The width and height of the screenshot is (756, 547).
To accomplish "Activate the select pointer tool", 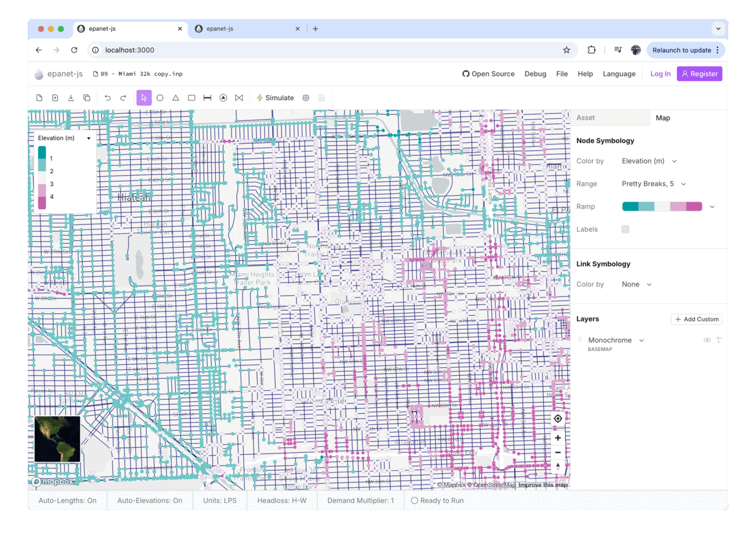I will (x=144, y=98).
